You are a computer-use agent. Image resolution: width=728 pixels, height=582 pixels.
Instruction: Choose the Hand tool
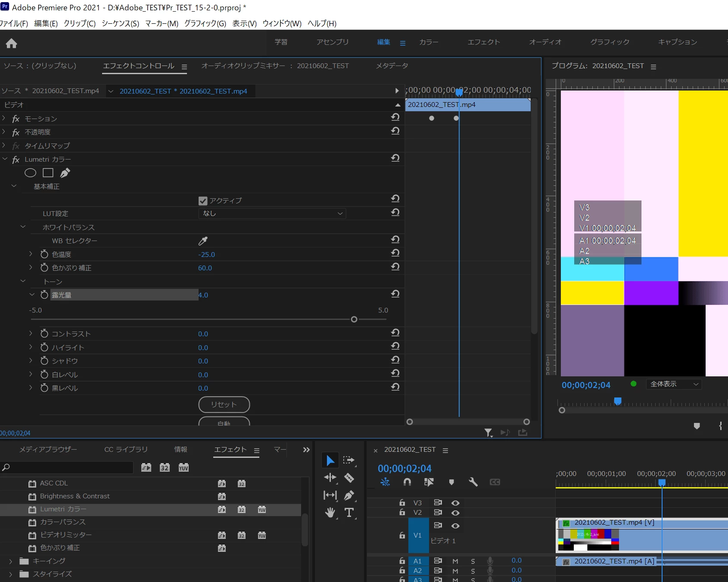tap(330, 513)
